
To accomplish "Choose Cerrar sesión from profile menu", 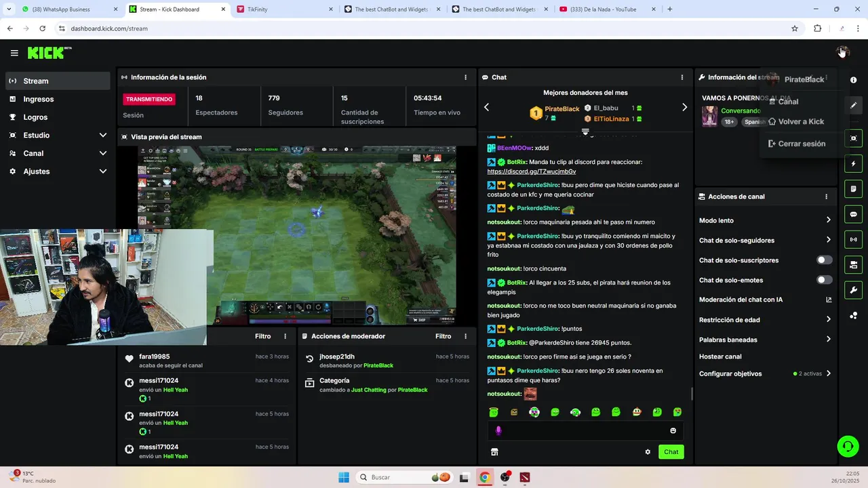I will [x=796, y=144].
